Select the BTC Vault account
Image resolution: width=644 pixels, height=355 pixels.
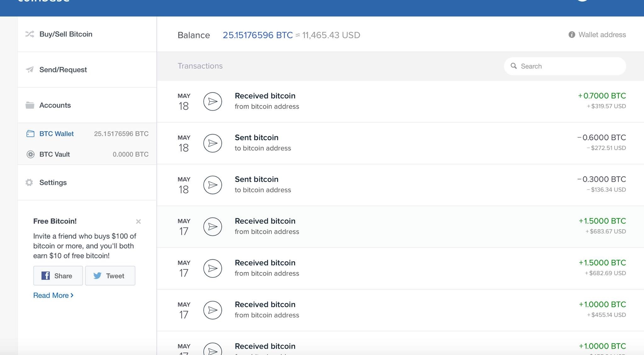[55, 154]
